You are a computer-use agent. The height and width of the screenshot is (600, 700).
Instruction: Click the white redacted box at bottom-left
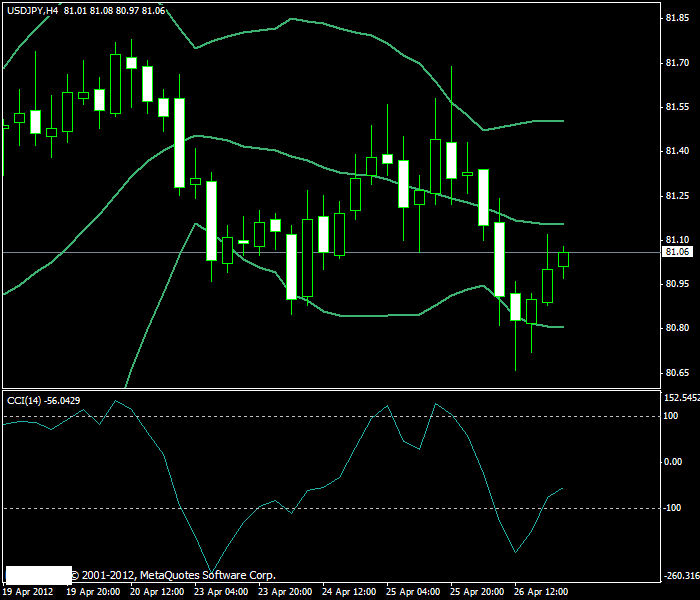38,575
